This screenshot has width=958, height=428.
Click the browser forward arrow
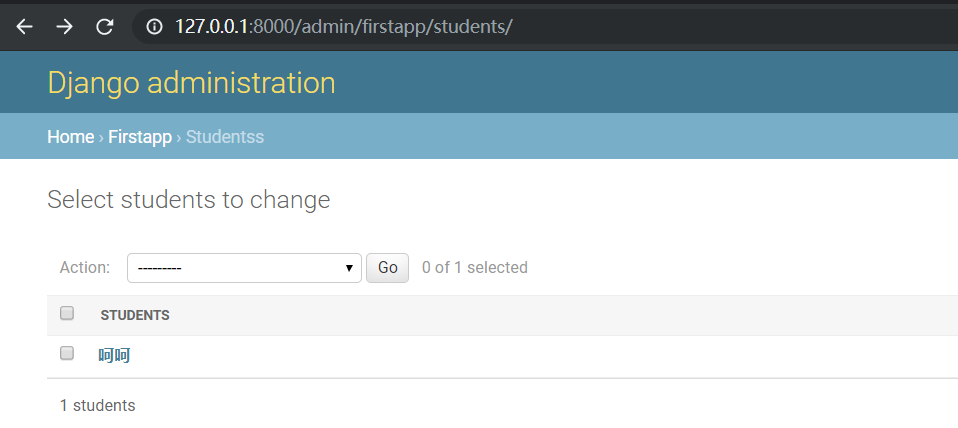64,27
